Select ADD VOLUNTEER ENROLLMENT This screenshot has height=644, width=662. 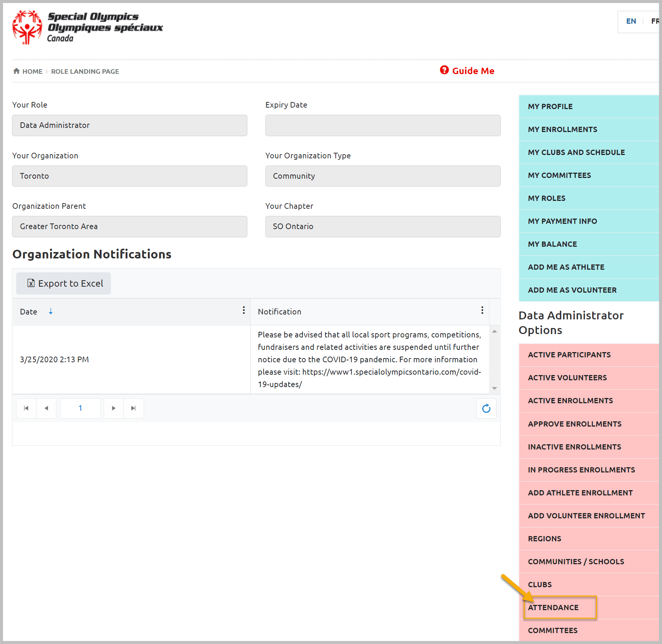[589, 516]
